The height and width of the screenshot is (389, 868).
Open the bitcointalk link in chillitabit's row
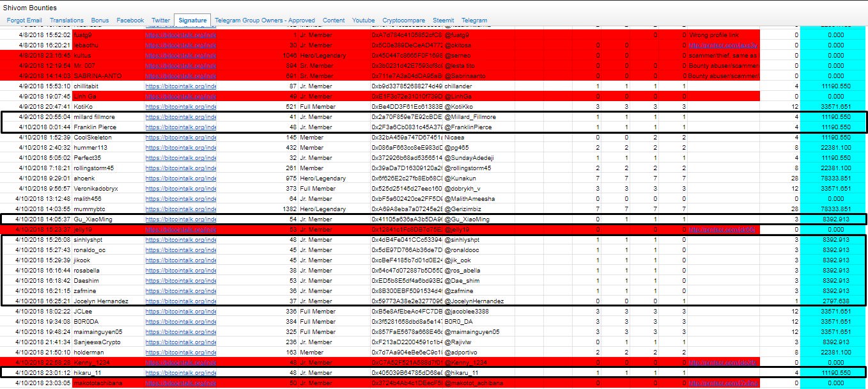(x=181, y=86)
